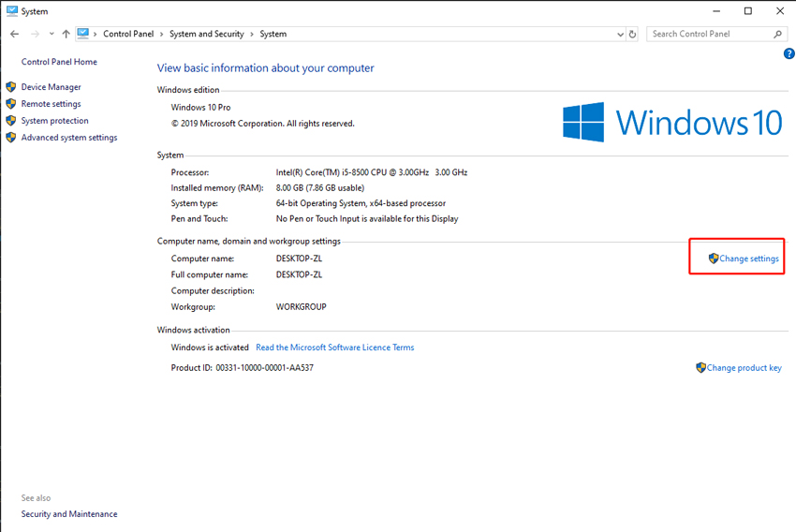Image resolution: width=796 pixels, height=532 pixels.
Task: Go back with the back arrow
Action: [x=14, y=34]
